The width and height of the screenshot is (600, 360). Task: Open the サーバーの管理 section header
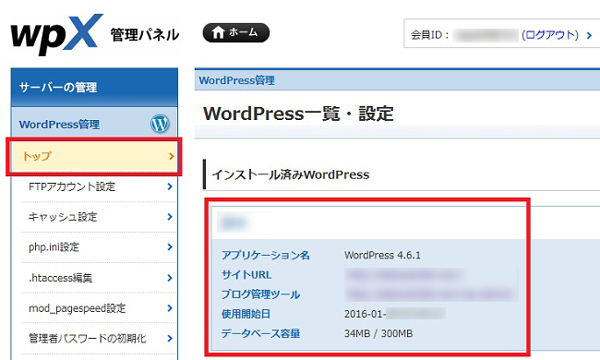(x=94, y=87)
